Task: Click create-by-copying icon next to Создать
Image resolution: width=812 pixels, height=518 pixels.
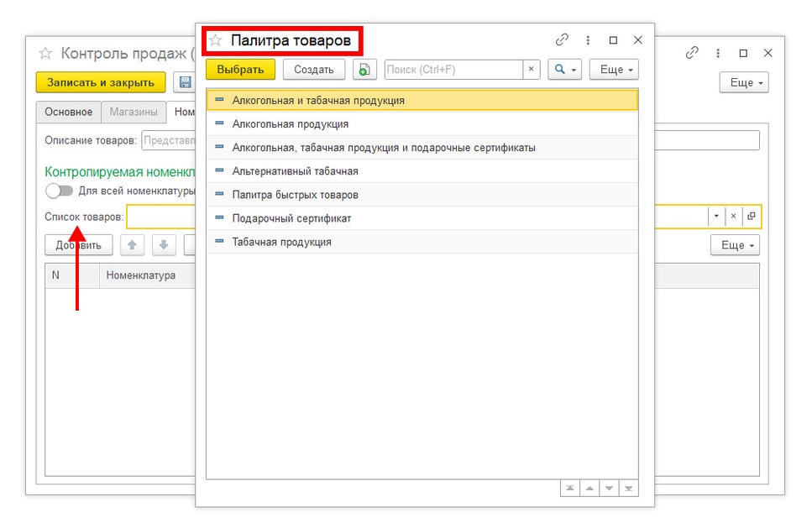Action: pos(364,70)
